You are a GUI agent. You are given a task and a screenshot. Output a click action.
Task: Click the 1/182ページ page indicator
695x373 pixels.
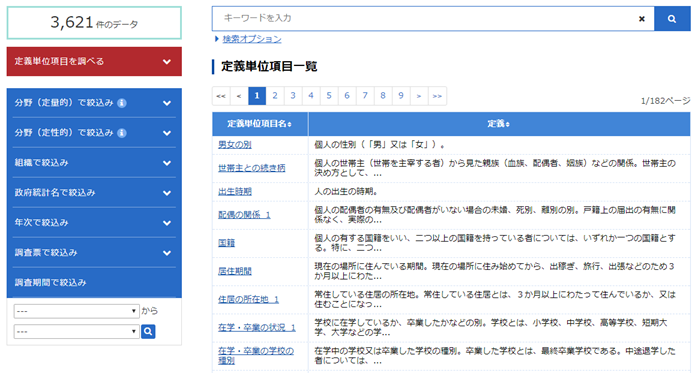coord(665,101)
